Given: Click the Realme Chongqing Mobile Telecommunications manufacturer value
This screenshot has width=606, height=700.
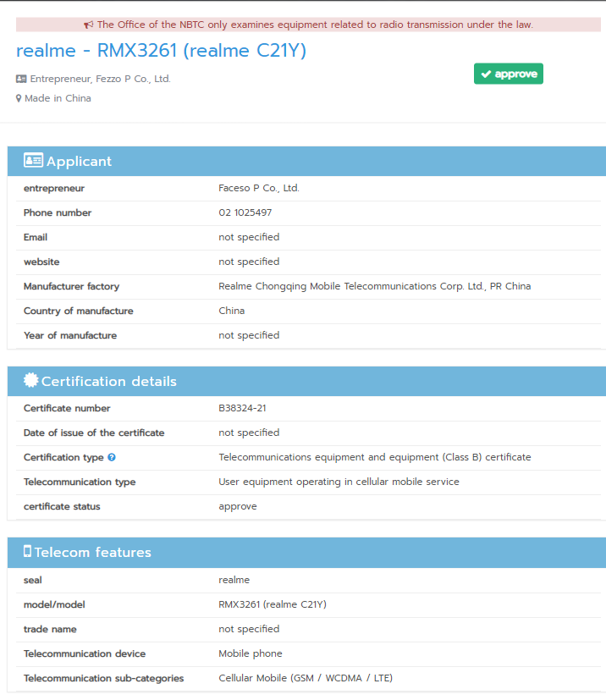Looking at the screenshot, I should [374, 286].
